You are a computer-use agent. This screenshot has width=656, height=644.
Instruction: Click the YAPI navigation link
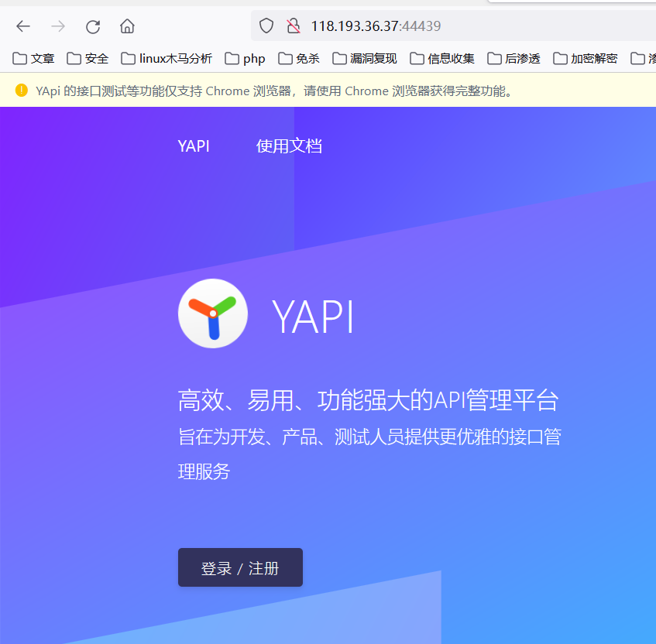coord(194,146)
